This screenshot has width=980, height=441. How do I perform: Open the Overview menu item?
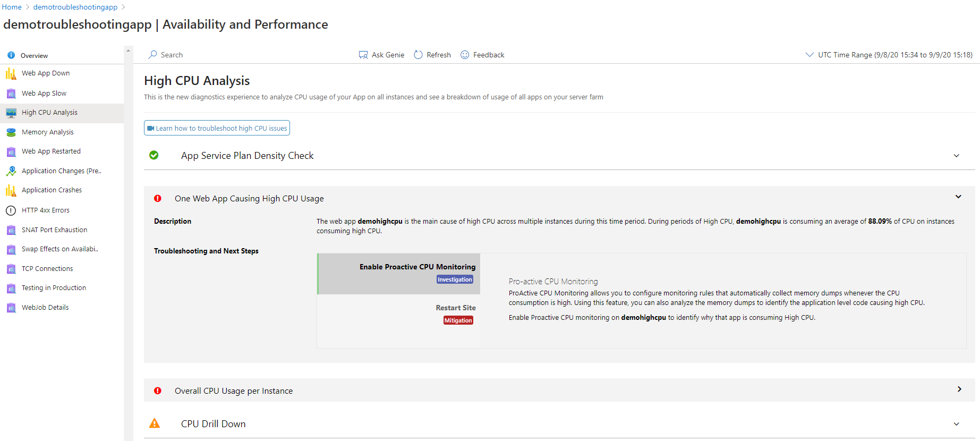point(34,55)
